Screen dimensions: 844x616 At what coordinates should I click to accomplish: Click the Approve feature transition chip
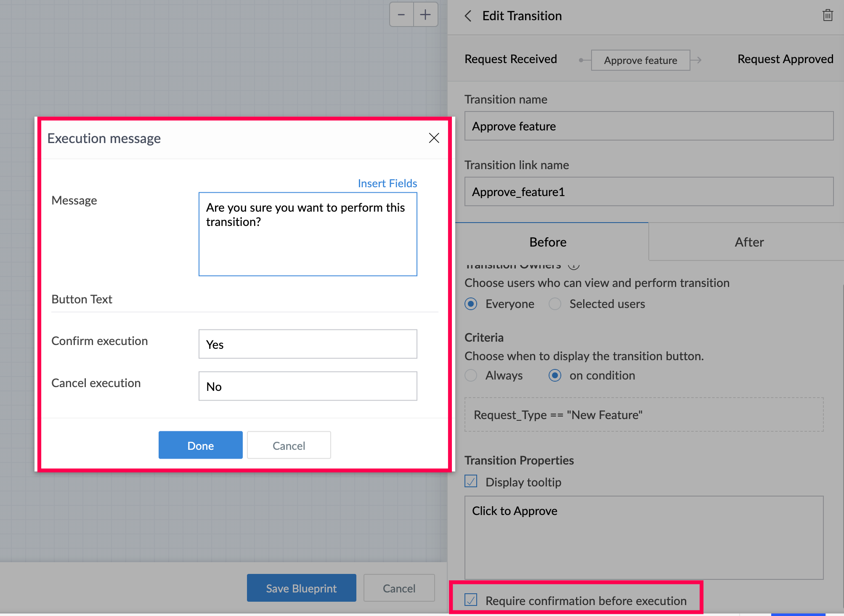tap(640, 60)
